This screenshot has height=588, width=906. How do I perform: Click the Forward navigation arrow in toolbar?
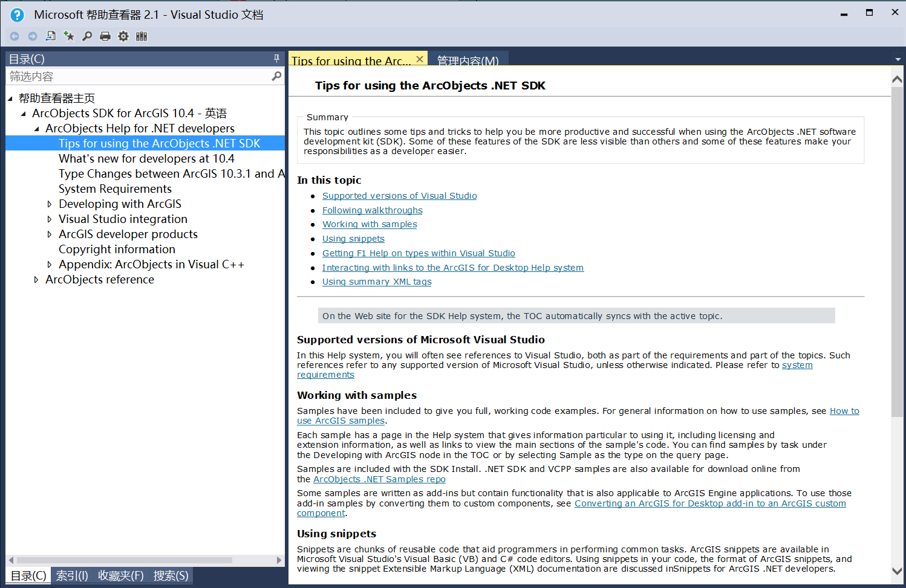(33, 36)
